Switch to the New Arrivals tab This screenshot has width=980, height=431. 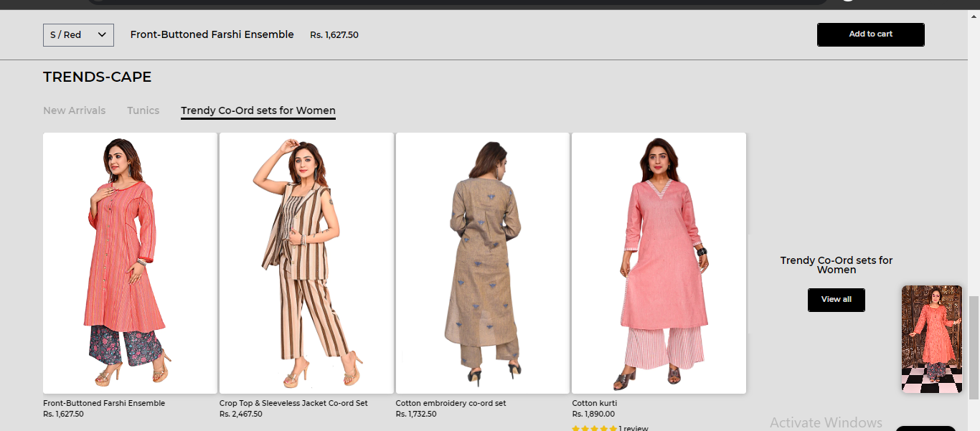click(74, 110)
